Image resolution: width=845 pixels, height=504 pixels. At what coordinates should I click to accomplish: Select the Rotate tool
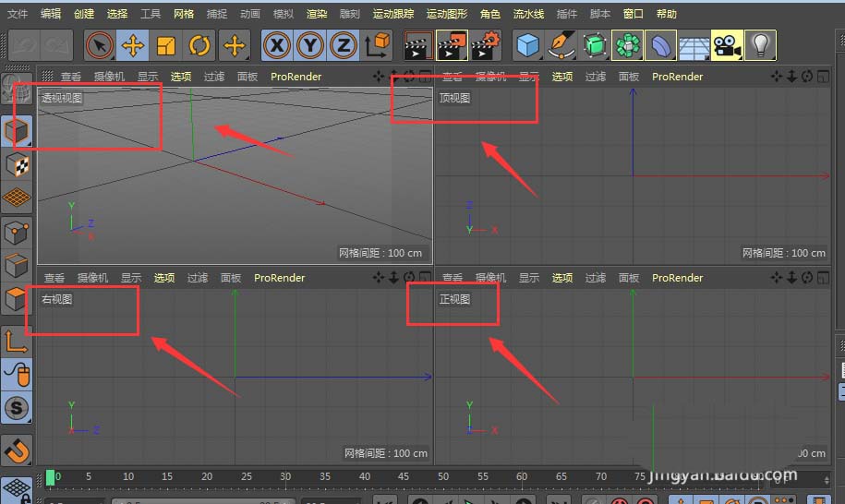(199, 45)
